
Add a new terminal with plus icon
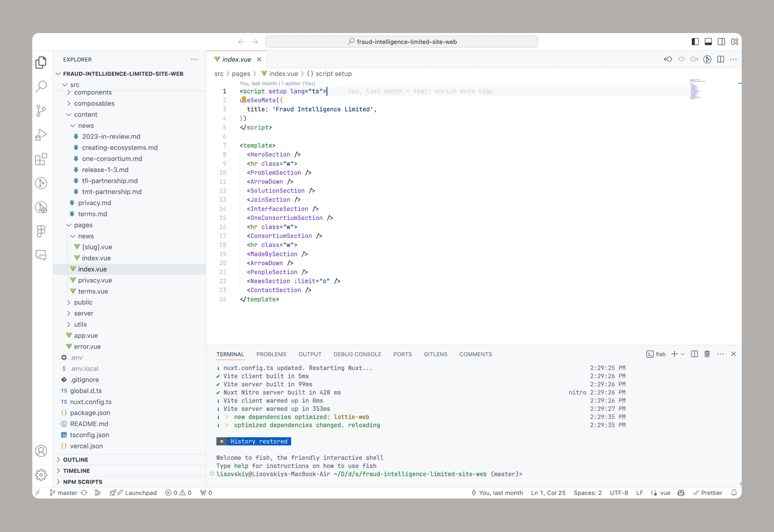(674, 354)
